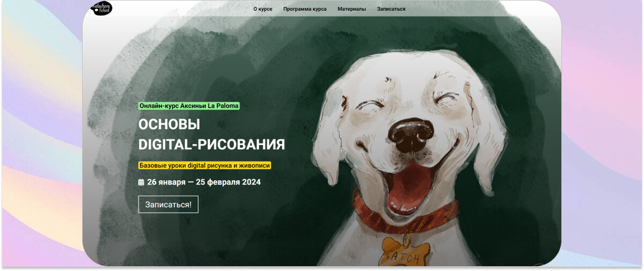Click the dog's left closed eye

pos(370,106)
